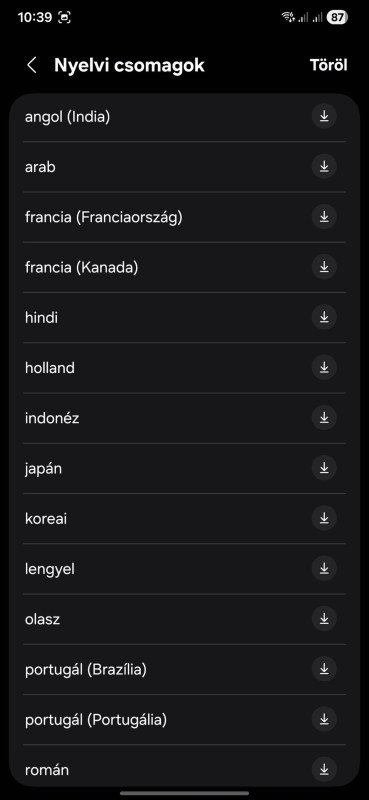369x800 pixels.
Task: Tap the Töröl button
Action: pos(329,65)
